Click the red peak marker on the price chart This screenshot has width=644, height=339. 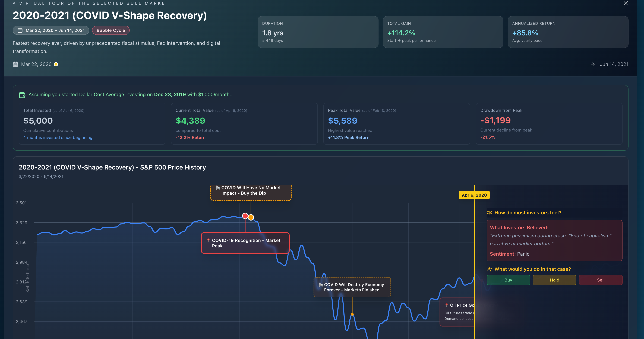tap(245, 216)
